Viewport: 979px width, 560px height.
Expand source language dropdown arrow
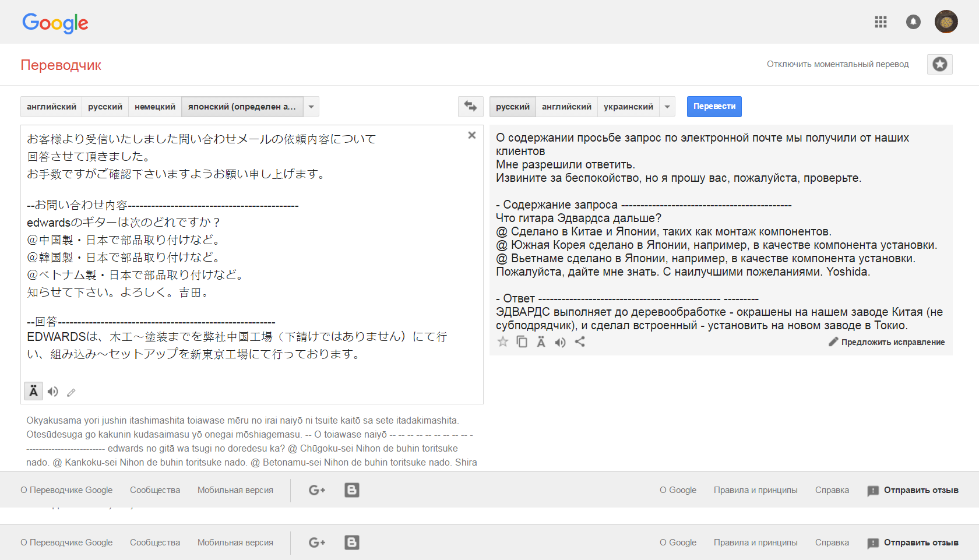(311, 107)
